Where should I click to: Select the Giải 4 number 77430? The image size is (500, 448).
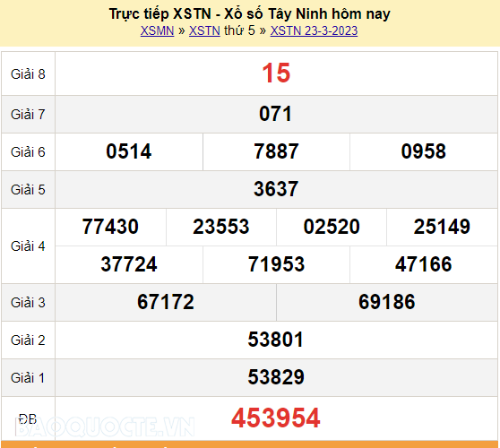click(x=110, y=227)
